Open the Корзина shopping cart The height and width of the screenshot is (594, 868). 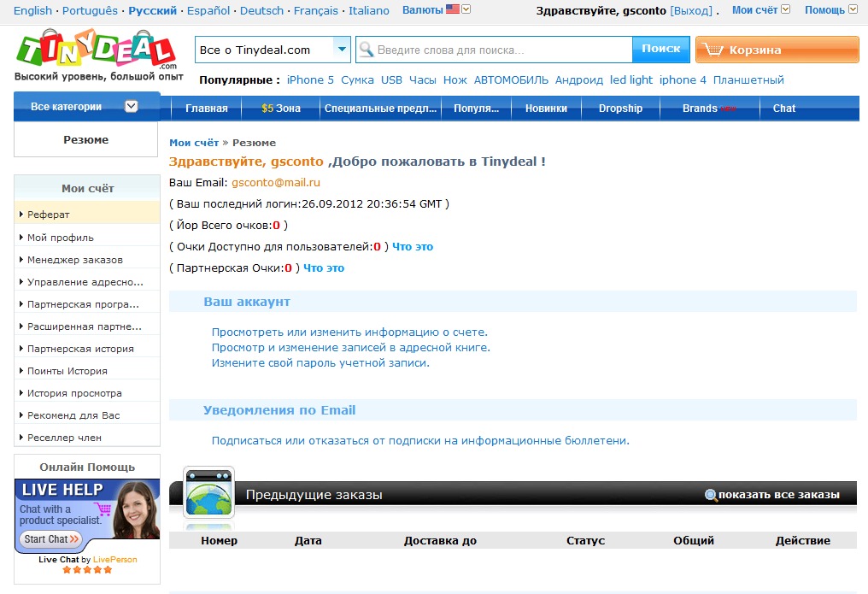pos(777,50)
